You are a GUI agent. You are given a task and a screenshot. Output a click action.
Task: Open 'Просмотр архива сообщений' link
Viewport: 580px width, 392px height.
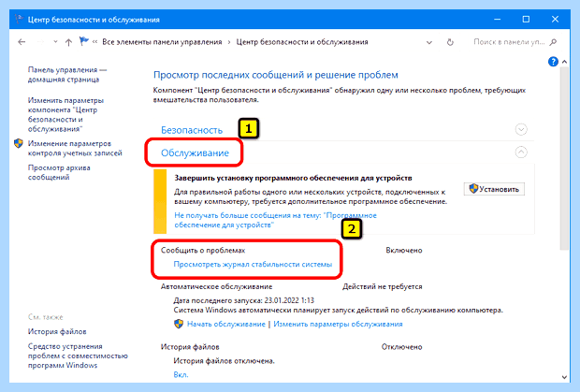click(x=59, y=172)
